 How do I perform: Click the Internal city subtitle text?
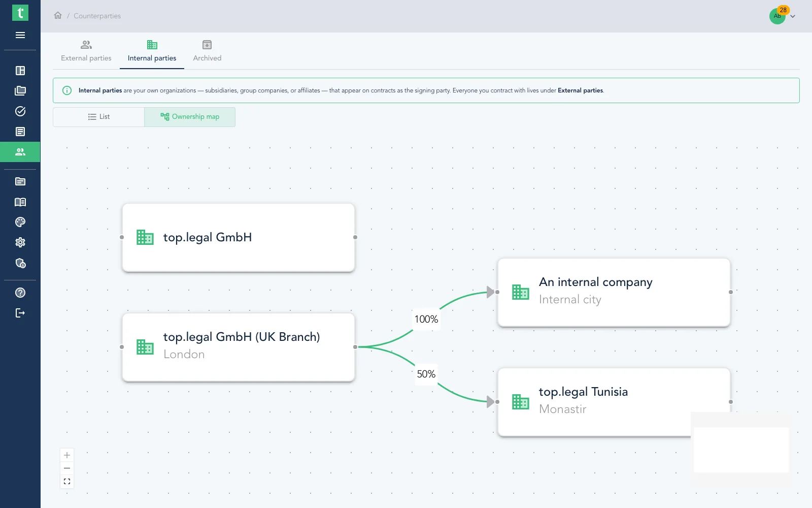(570, 300)
